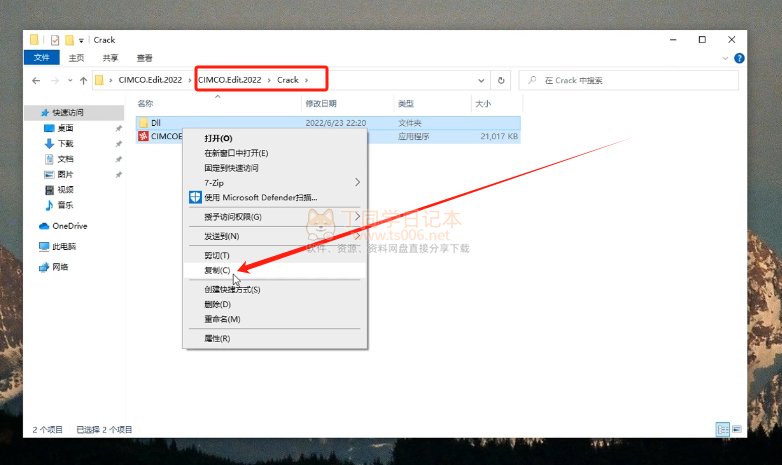
Task: Click the CIMCO application file icon
Action: (x=143, y=136)
